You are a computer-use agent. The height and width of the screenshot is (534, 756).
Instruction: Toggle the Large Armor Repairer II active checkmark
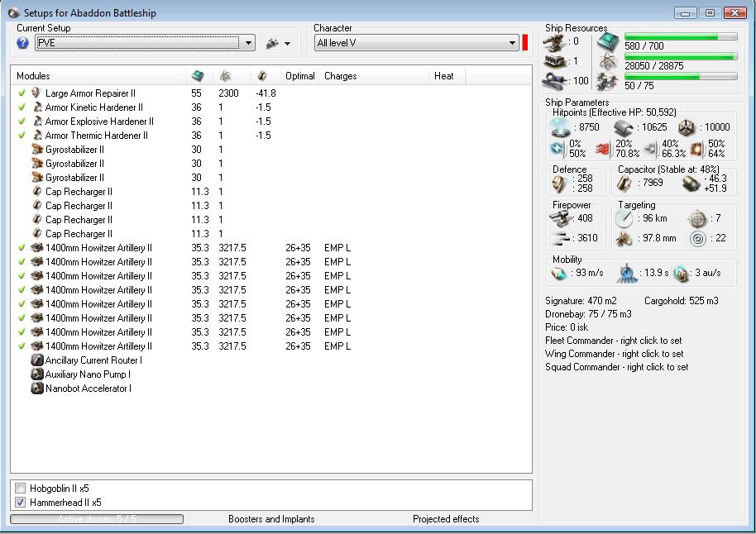pyautogui.click(x=22, y=93)
